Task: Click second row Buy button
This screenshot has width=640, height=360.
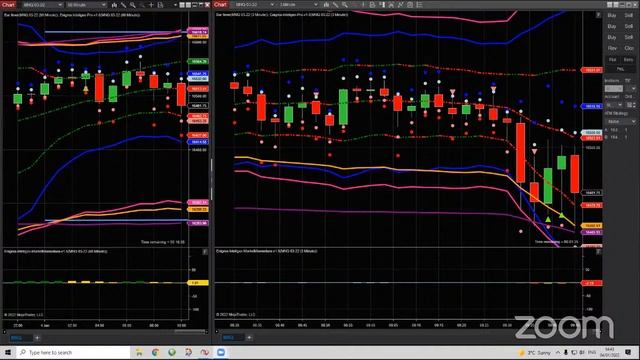Action: tap(611, 27)
